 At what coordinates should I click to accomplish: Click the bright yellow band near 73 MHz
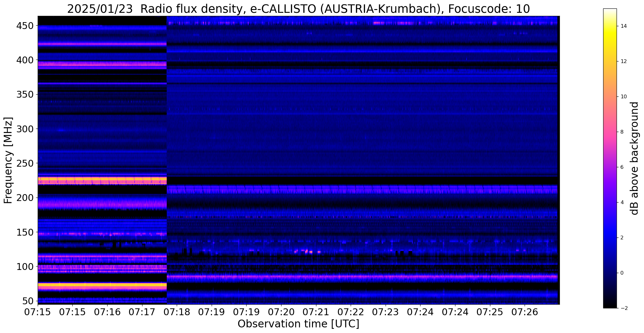tap(102, 285)
